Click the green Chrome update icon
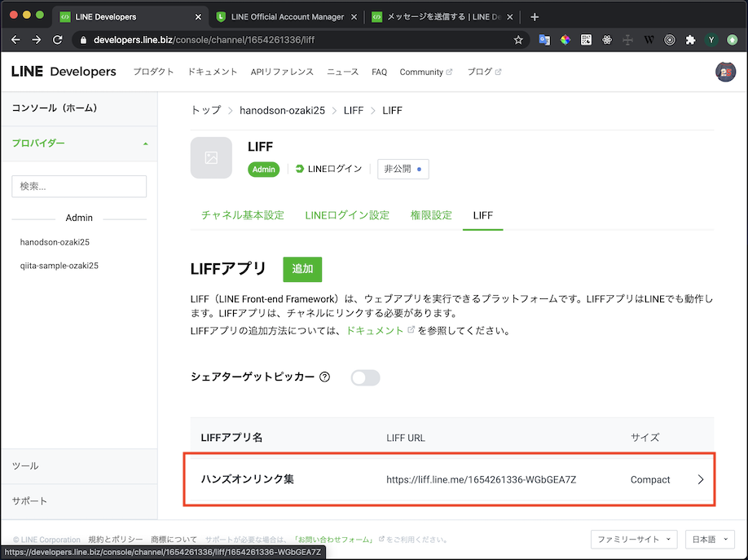 coord(733,40)
